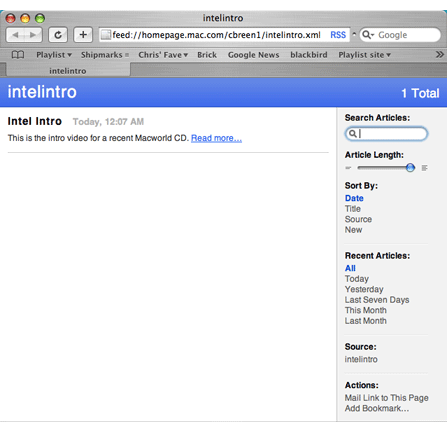Click the long article length icon
Viewport: 447px width, 422px height.
click(x=424, y=168)
